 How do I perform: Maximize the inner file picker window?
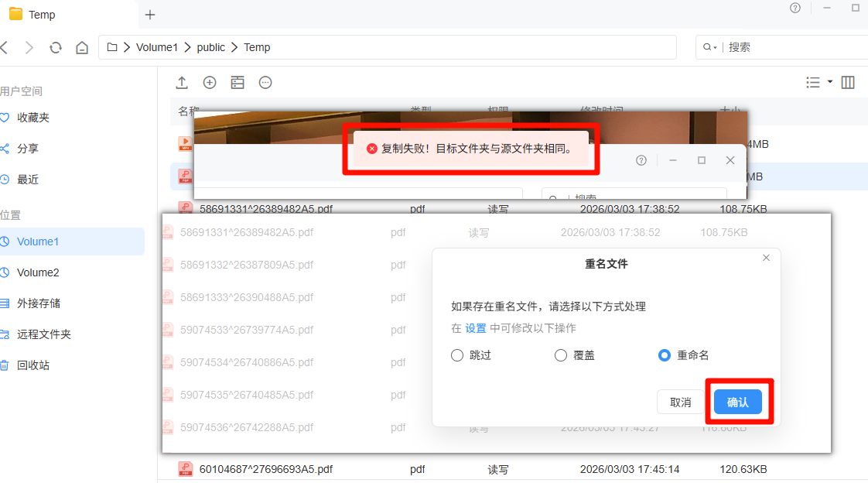702,161
